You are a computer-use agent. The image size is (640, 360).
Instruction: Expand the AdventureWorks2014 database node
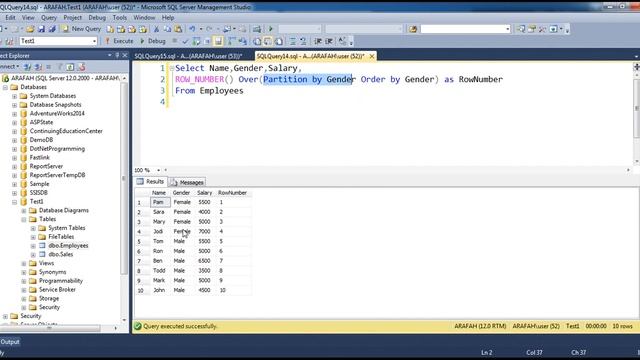point(14,113)
